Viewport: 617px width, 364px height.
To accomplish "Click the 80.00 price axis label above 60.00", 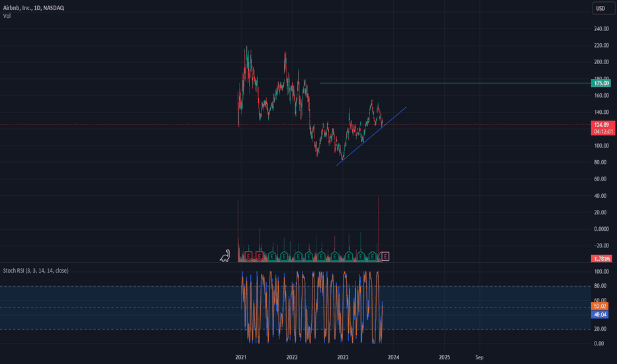I will 600,162.
